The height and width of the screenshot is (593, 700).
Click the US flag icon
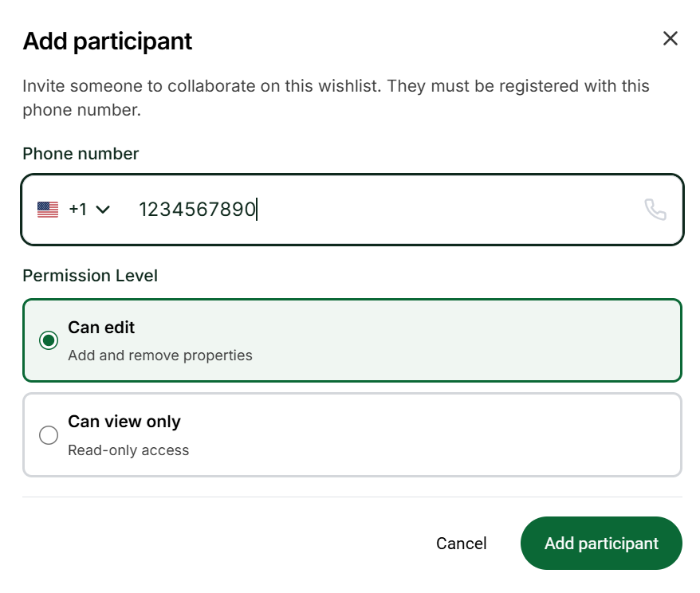[48, 210]
